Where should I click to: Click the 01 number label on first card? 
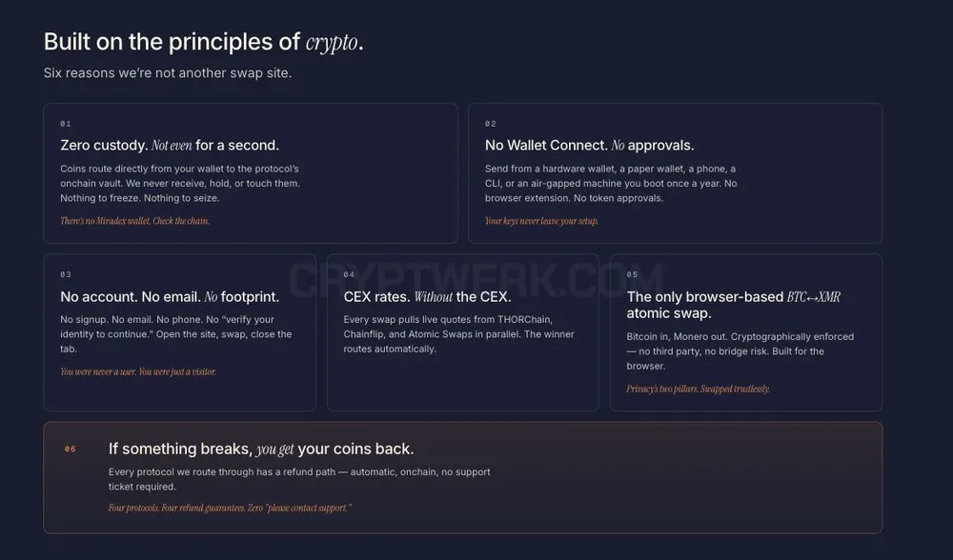click(66, 124)
